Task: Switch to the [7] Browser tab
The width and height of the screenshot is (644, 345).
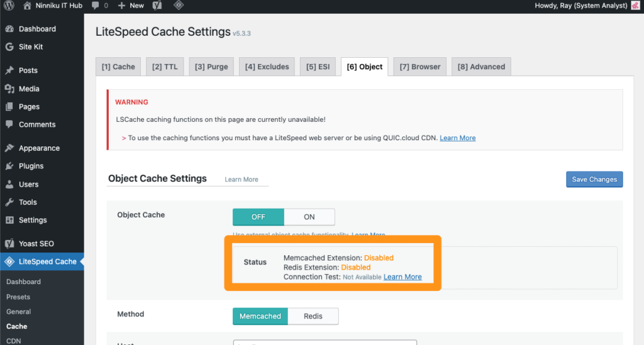Action: [419, 67]
